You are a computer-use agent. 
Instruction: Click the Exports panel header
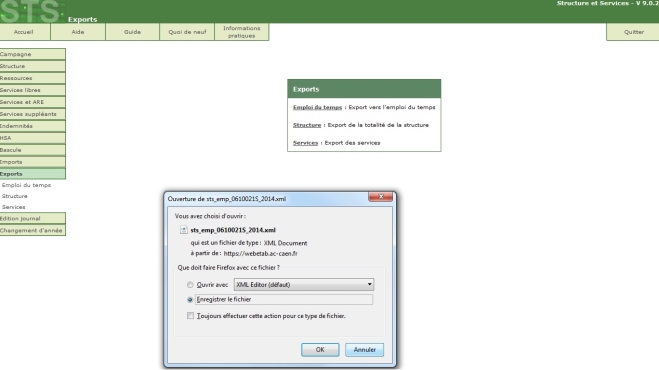[x=364, y=89]
